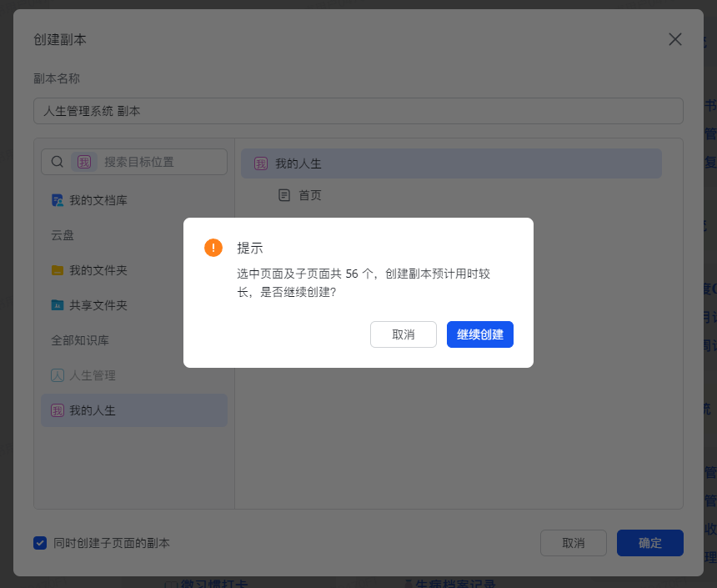This screenshot has width=717, height=588.
Task: Click the 首页 page document icon
Action: (x=284, y=195)
